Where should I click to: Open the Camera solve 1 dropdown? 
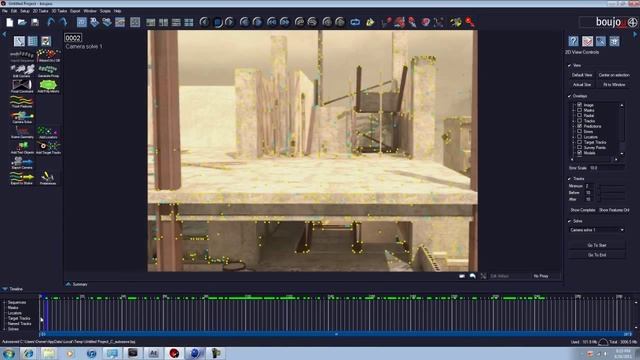597,230
